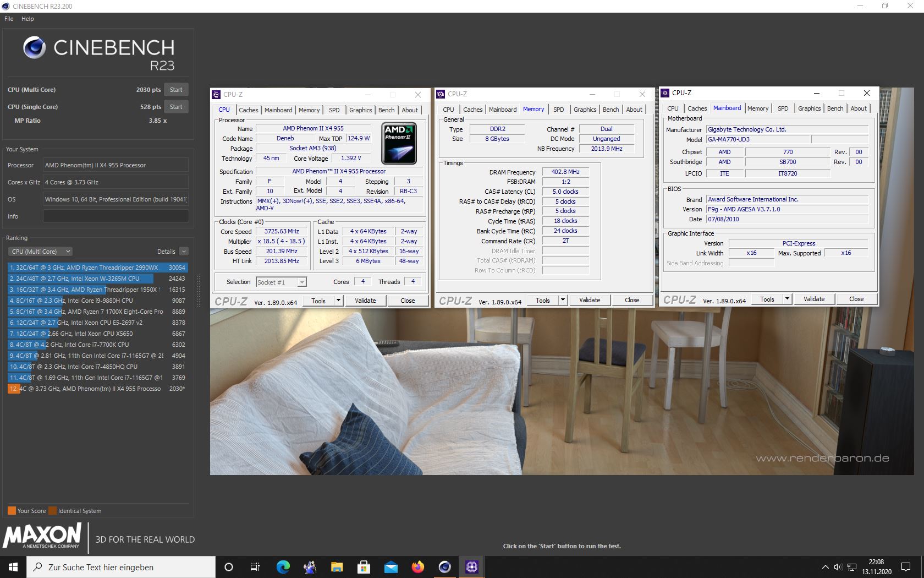
Task: Start the CPU Multi Core test
Action: click(x=176, y=90)
